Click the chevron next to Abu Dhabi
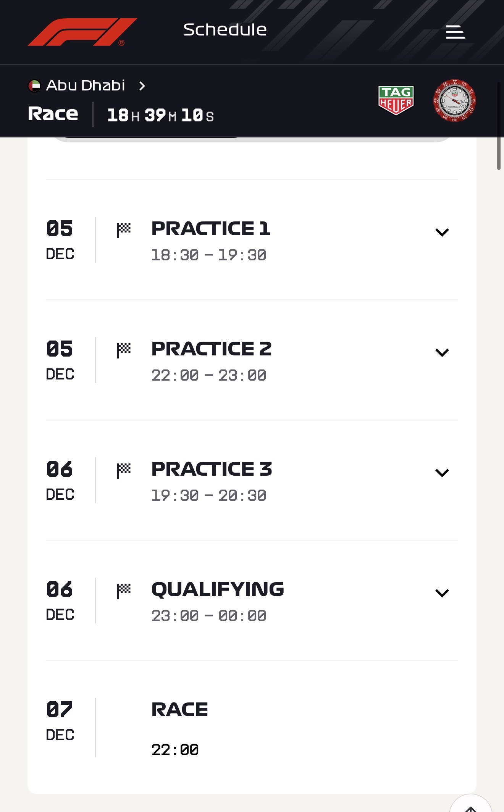This screenshot has width=504, height=812. pos(142,86)
